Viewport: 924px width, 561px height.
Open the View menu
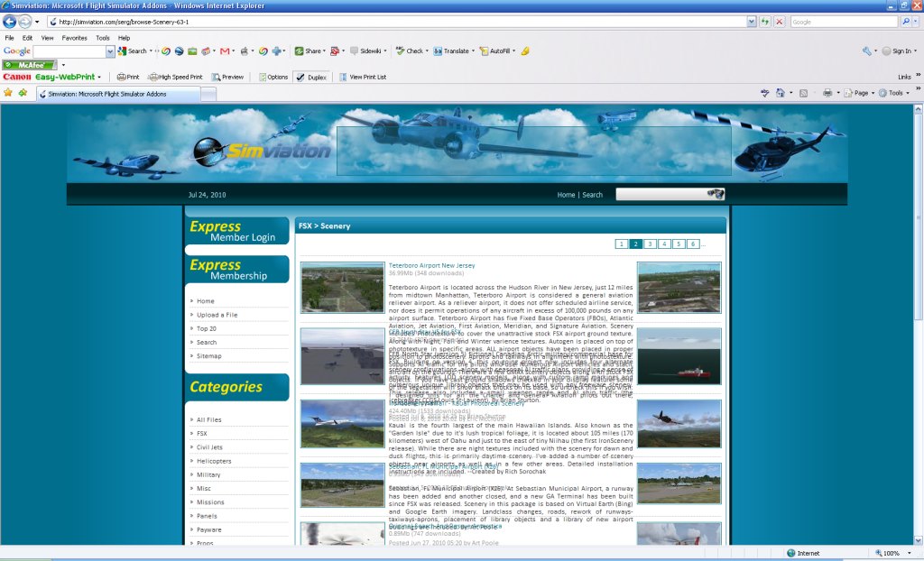tap(47, 38)
